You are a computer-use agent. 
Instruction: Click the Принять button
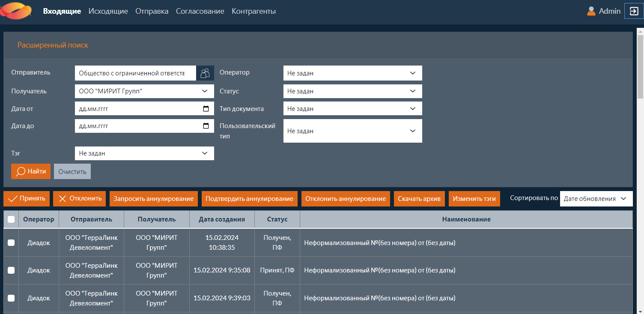(x=27, y=199)
